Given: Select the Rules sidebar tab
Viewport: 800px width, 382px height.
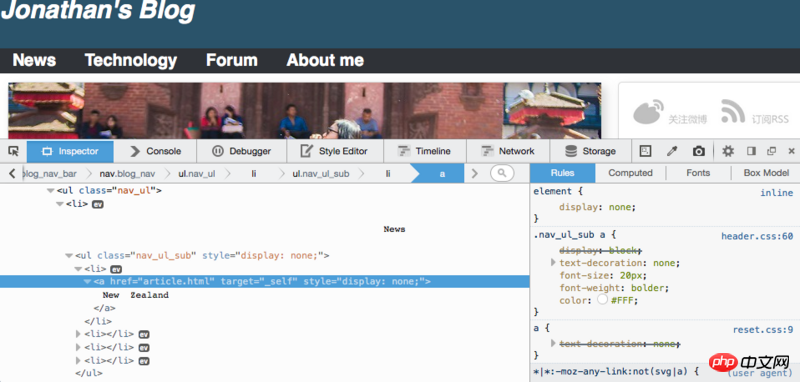Looking at the screenshot, I should [562, 173].
